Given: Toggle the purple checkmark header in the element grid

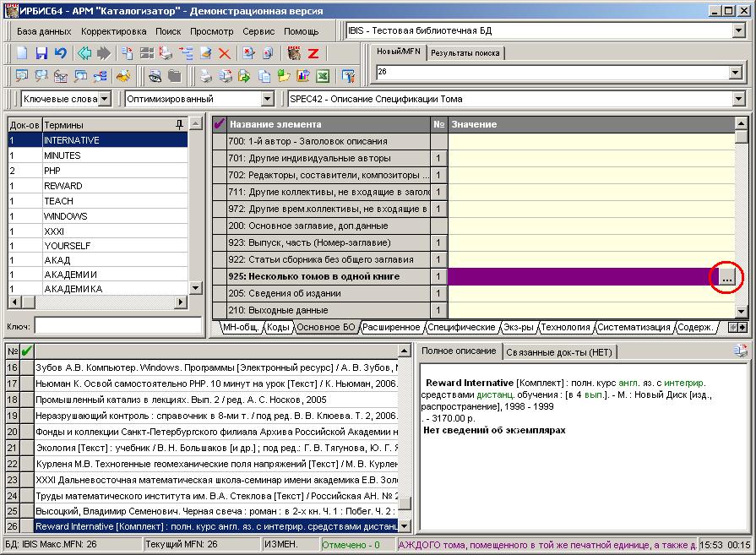Looking at the screenshot, I should (x=220, y=124).
